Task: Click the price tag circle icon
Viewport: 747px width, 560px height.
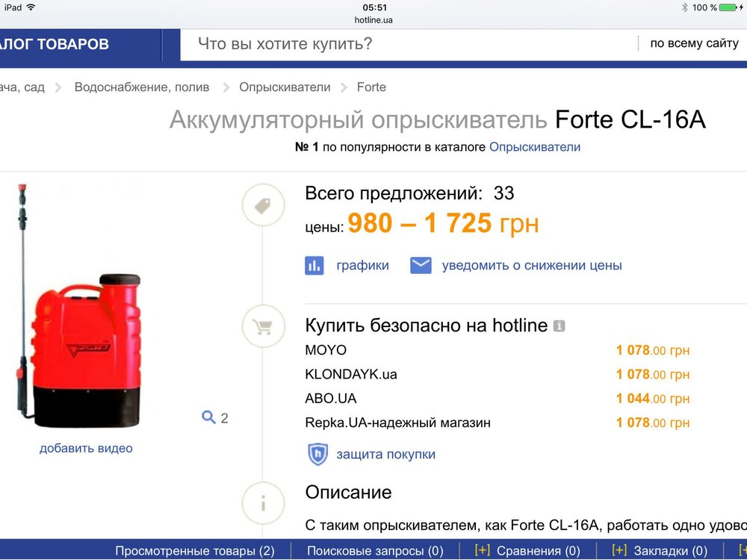Action: pyautogui.click(x=263, y=206)
